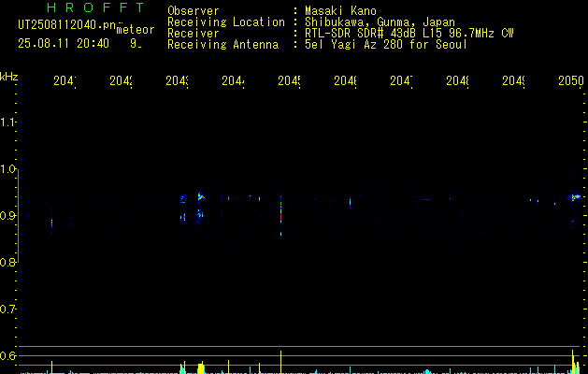This screenshot has width=588, height=374.
Task: Click the word meteor under the file name
Action: [x=136, y=30]
